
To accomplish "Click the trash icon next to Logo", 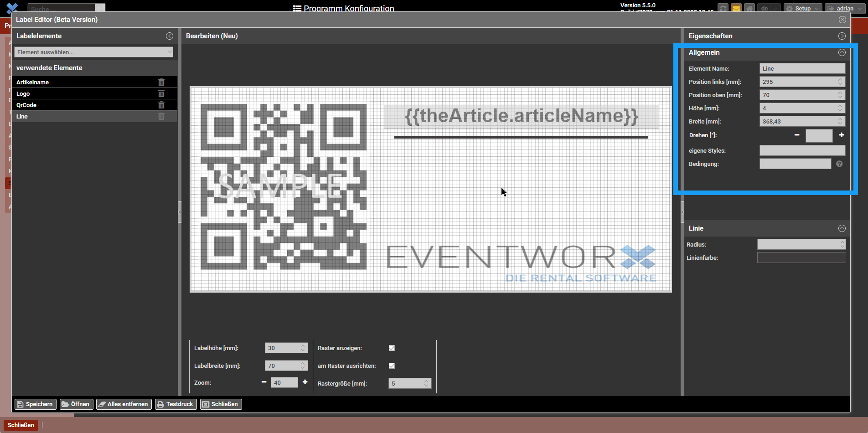I will pos(161,93).
